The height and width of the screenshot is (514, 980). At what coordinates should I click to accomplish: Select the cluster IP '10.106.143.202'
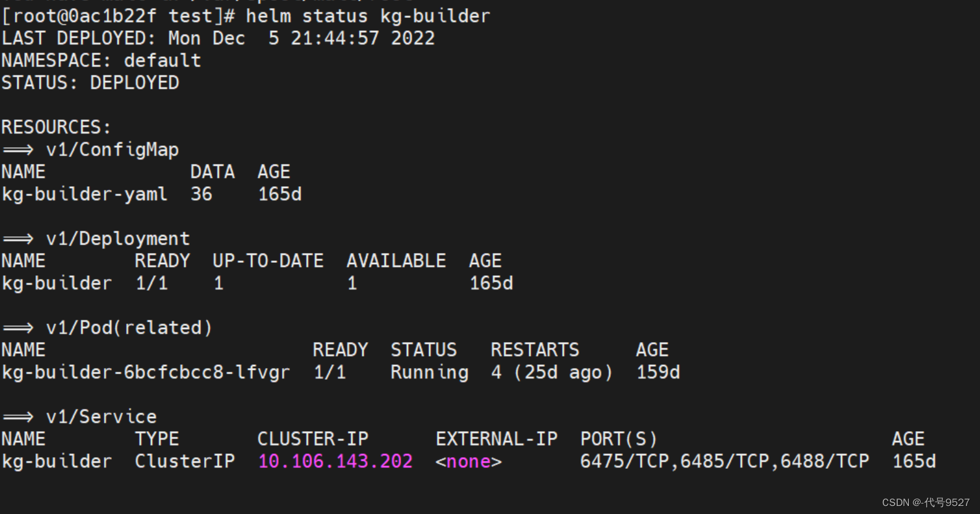(335, 461)
